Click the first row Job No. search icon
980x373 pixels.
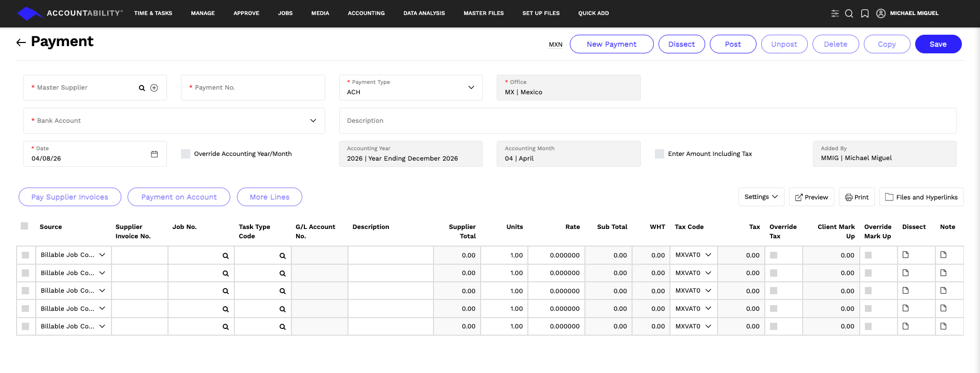[226, 255]
